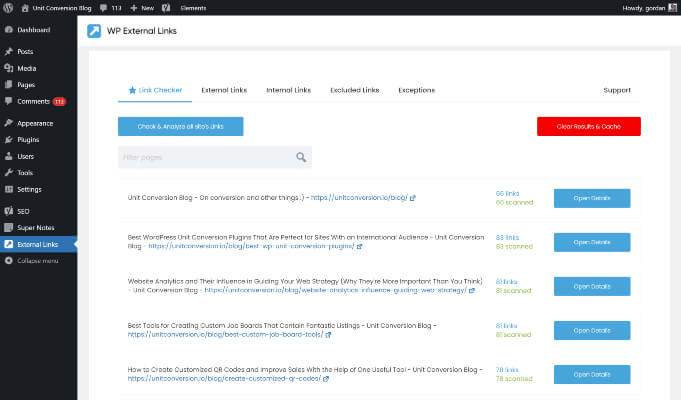
Task: Click the '83 links' count text
Action: (507, 238)
